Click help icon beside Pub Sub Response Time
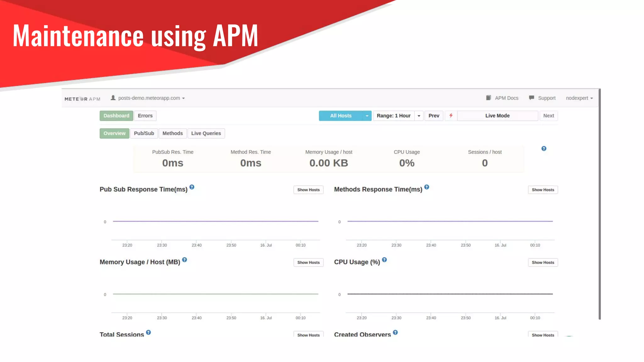 [192, 187]
